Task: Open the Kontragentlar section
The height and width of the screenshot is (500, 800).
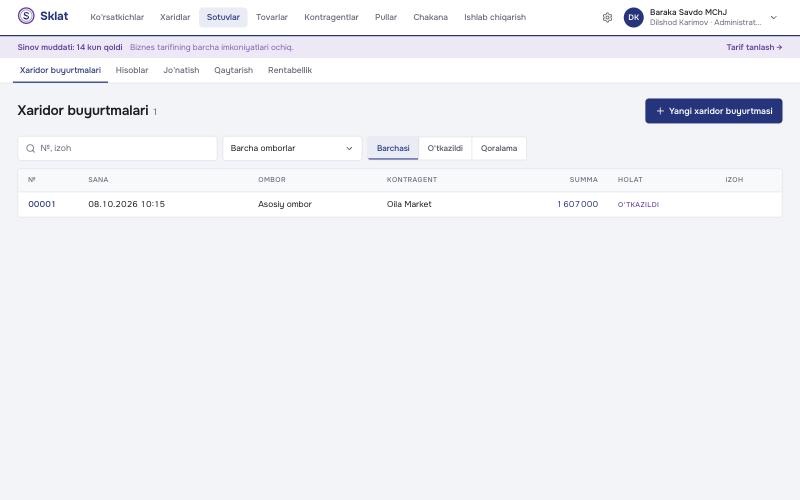Action: tap(331, 17)
